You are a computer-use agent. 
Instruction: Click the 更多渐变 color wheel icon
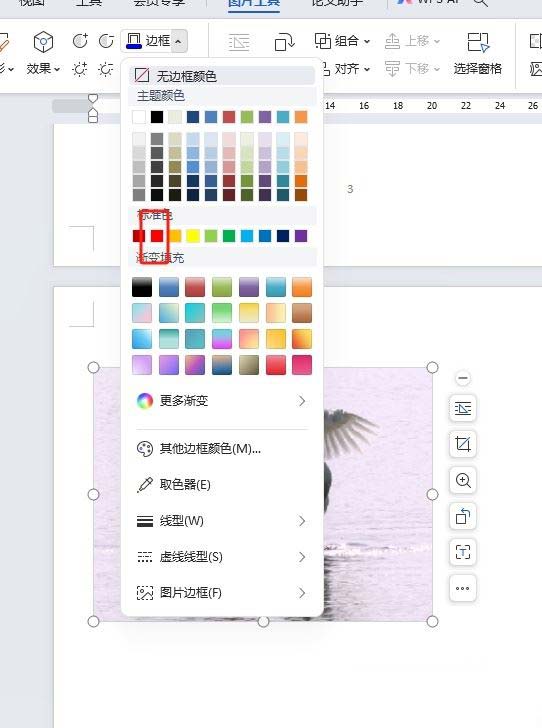click(x=144, y=401)
